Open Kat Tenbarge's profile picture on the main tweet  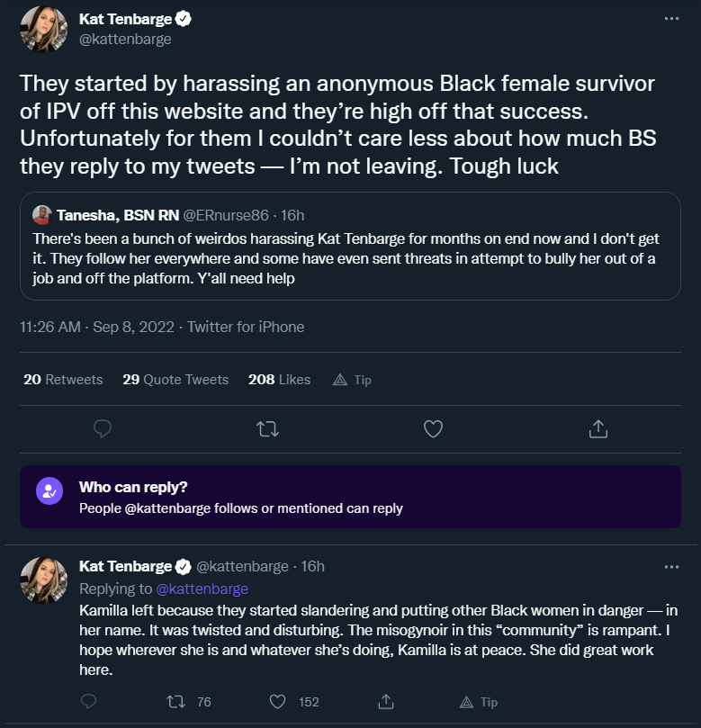click(x=43, y=29)
